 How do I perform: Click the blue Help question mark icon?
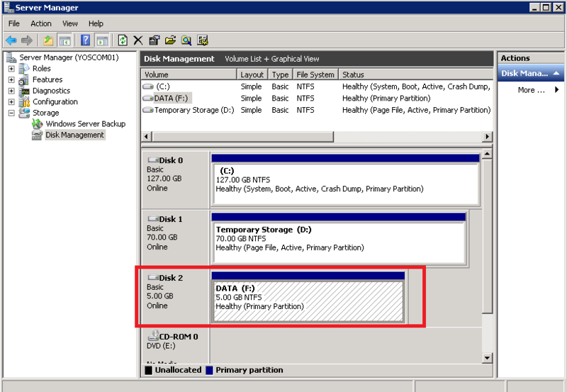(x=85, y=40)
